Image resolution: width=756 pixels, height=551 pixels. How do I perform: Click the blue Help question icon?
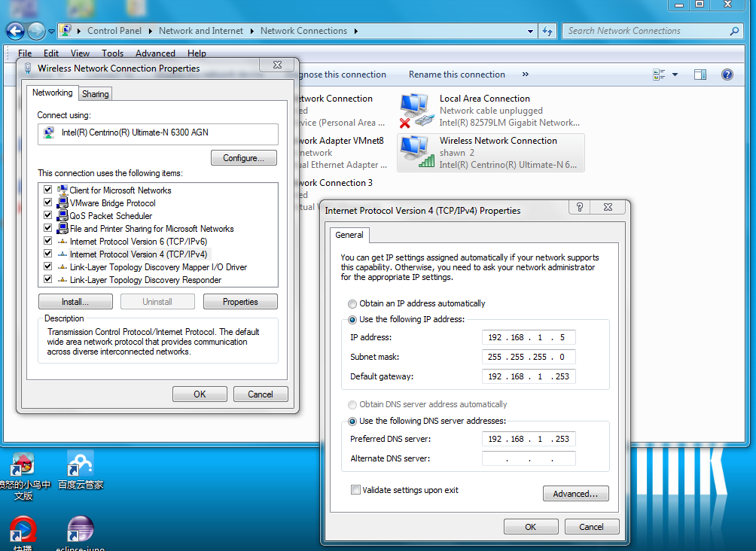click(x=727, y=75)
